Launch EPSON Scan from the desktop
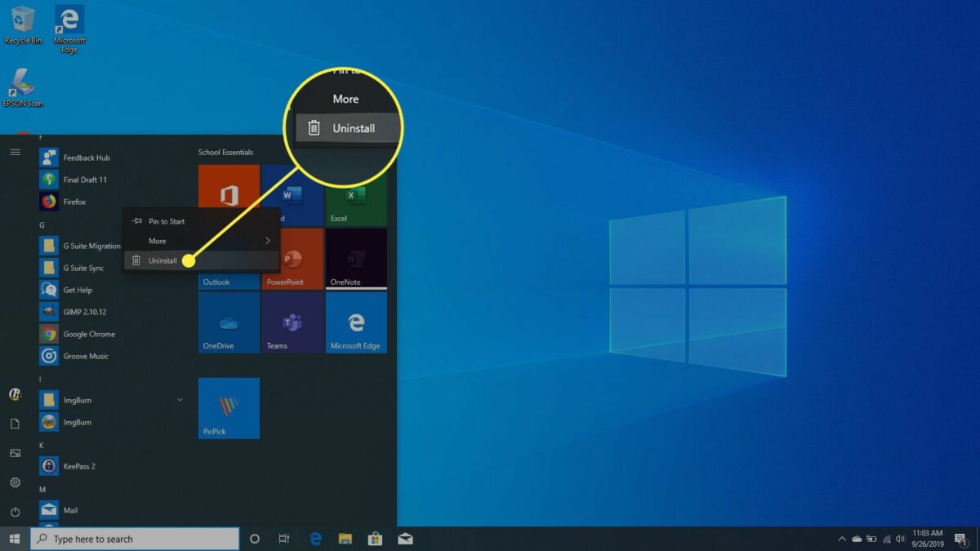This screenshot has width=980, height=551. tap(24, 86)
